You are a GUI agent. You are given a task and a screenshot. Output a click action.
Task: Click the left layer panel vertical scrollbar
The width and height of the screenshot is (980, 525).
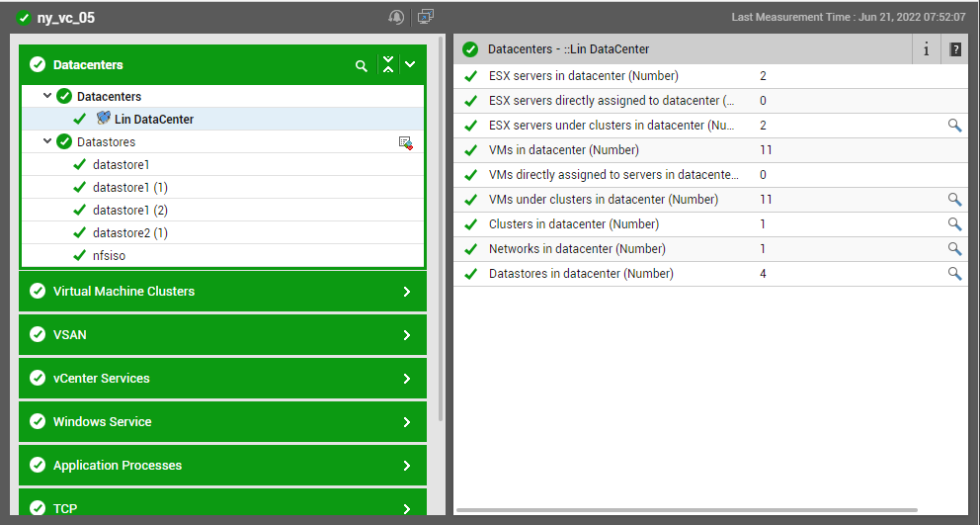[x=442, y=228]
